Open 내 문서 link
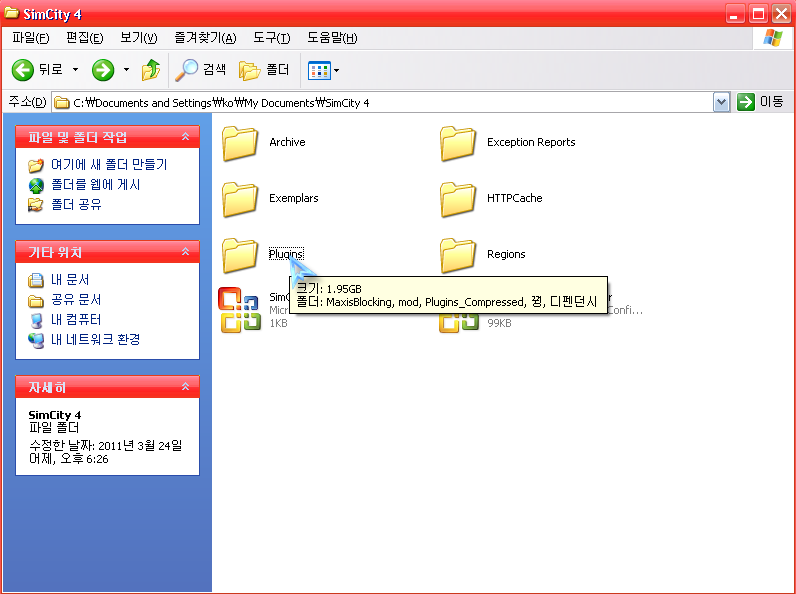 [x=70, y=279]
